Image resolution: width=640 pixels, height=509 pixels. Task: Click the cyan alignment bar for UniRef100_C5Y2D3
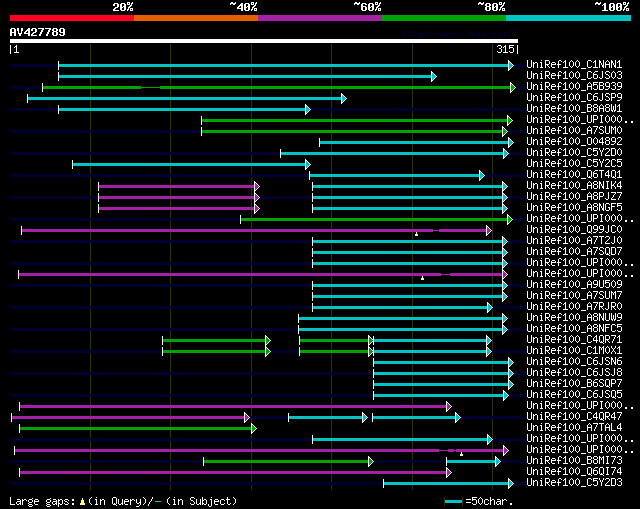coord(448,484)
